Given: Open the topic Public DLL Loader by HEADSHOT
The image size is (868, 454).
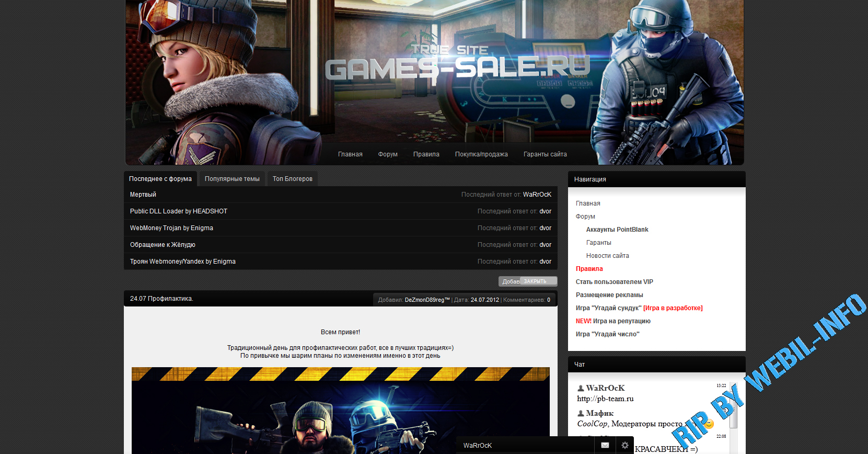Looking at the screenshot, I should 179,211.
